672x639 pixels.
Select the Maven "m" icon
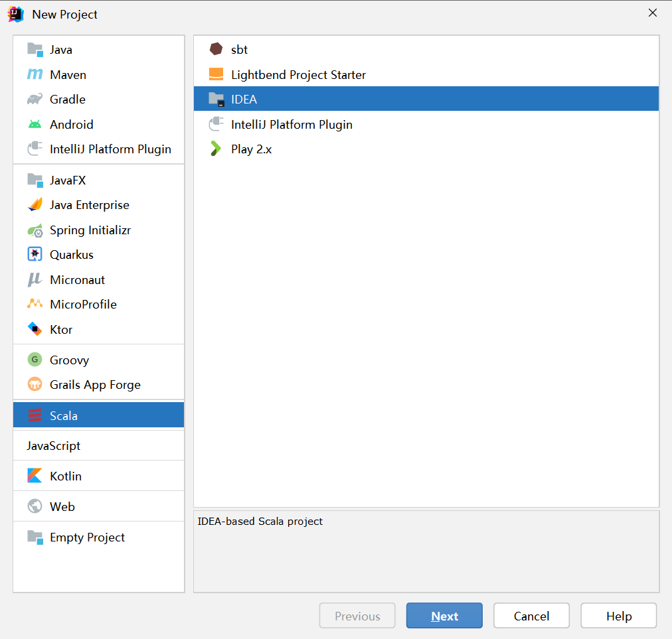tap(35, 74)
